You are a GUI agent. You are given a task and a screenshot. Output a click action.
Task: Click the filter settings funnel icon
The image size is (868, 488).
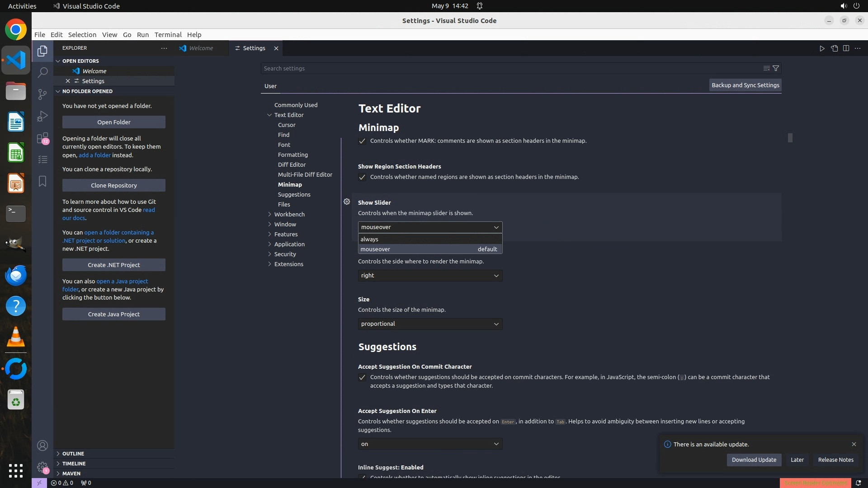pyautogui.click(x=776, y=69)
